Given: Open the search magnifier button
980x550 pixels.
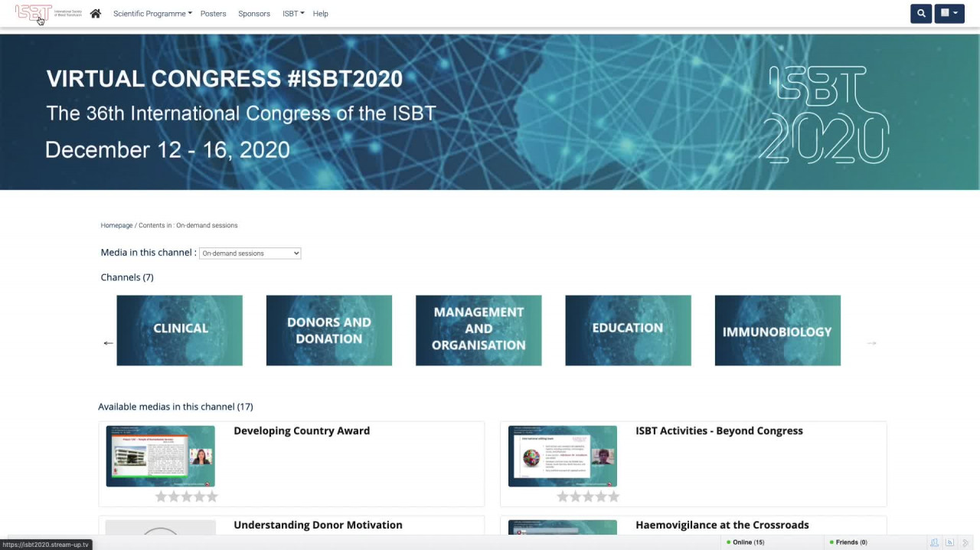Looking at the screenshot, I should click(921, 14).
